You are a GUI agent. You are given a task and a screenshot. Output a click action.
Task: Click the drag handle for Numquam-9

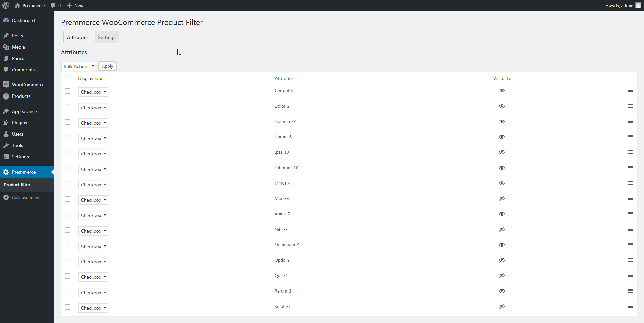[x=630, y=245]
